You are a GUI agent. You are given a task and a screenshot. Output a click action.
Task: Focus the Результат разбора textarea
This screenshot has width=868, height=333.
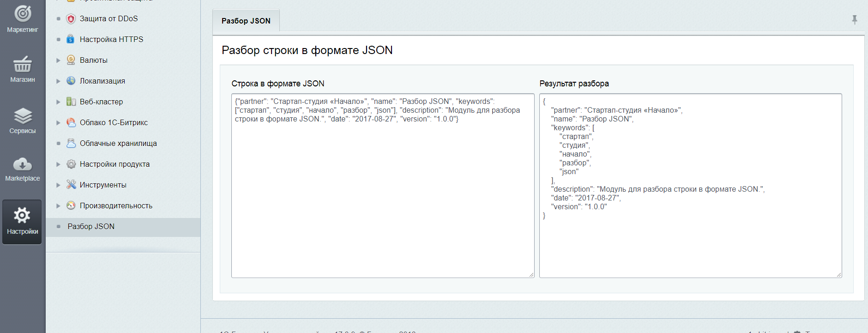pos(690,186)
